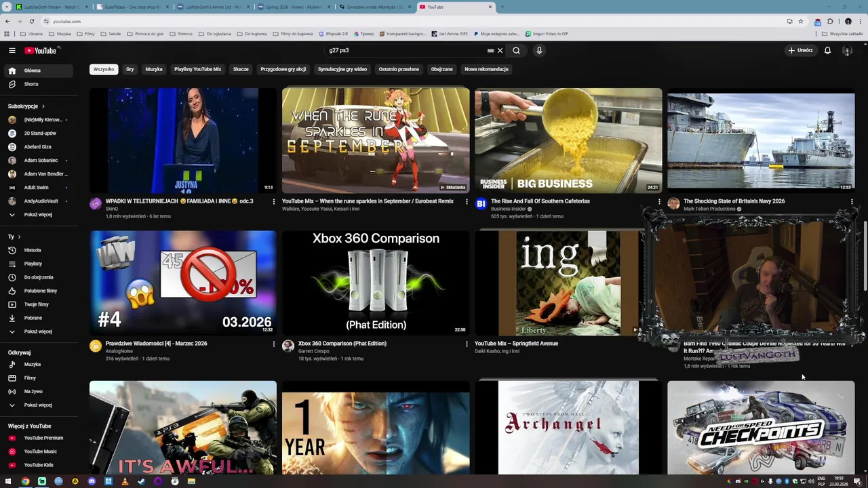Open Do obejrzenia watch later list
This screenshot has height=488, width=868.
pos(38,277)
